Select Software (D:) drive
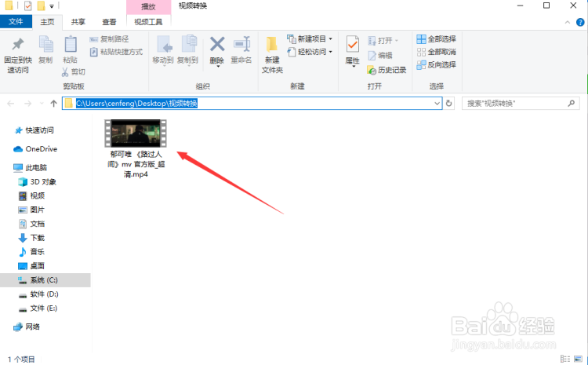Image resolution: width=588 pixels, height=365 pixels. pyautogui.click(x=38, y=294)
